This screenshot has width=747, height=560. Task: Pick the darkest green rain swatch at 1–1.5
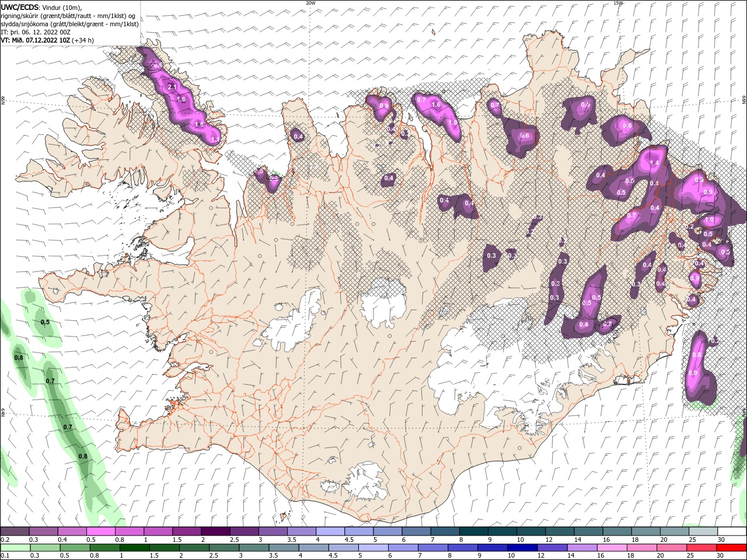tap(134, 548)
